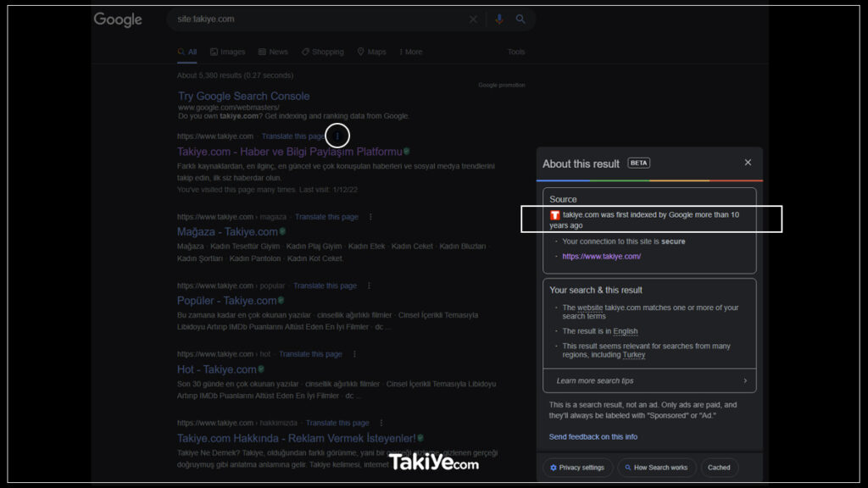Open the Try Google Search Console link

(243, 96)
